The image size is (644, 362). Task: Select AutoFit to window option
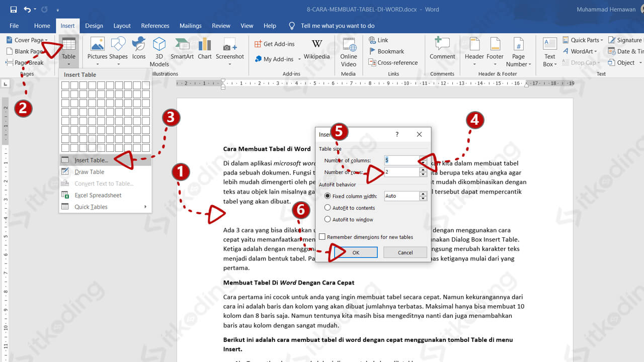click(328, 219)
